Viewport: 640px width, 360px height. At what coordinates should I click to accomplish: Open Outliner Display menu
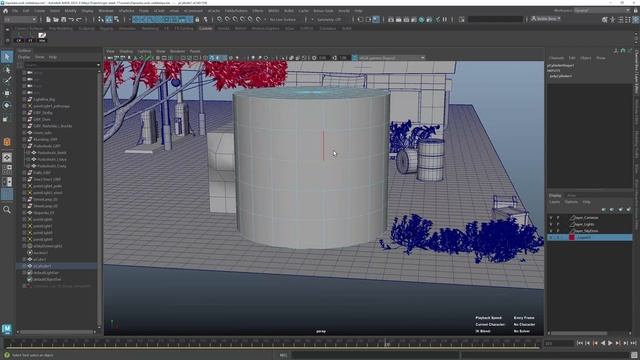[x=24, y=57]
